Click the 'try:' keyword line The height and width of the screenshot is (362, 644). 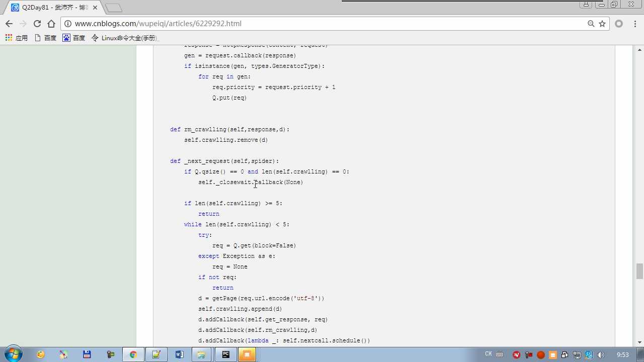coord(205,235)
